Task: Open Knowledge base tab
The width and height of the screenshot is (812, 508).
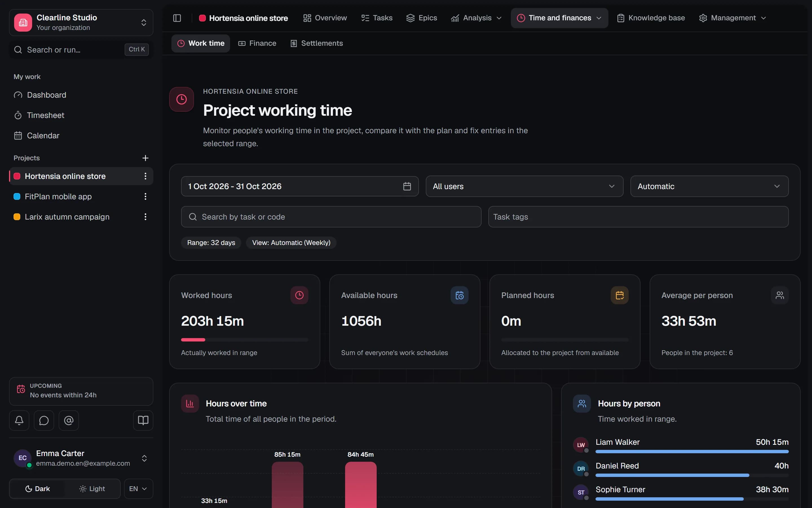Action: tap(651, 18)
